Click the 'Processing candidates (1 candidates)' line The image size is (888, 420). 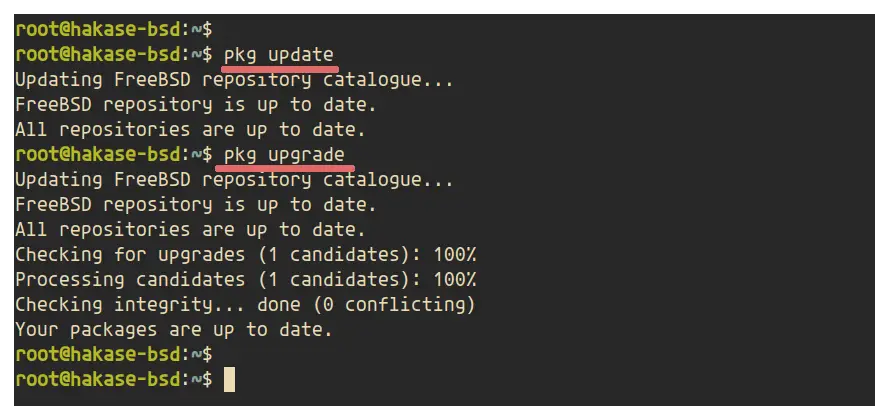(x=246, y=279)
